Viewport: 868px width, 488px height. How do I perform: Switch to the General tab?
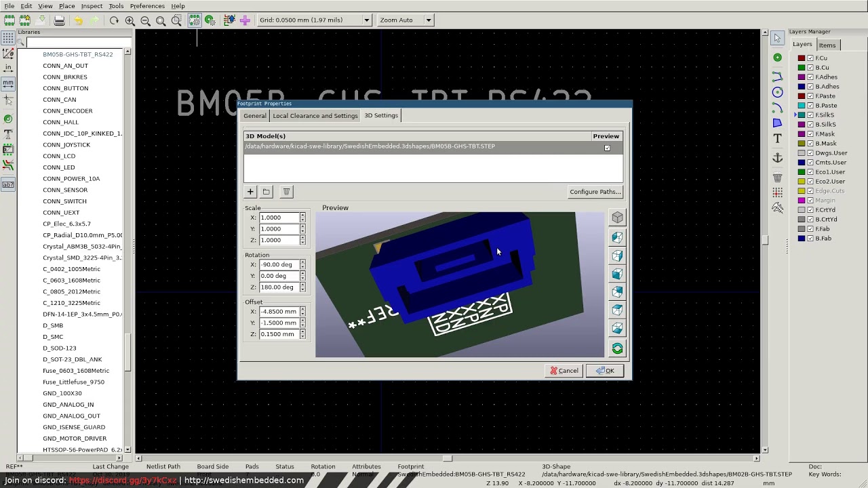pos(255,116)
